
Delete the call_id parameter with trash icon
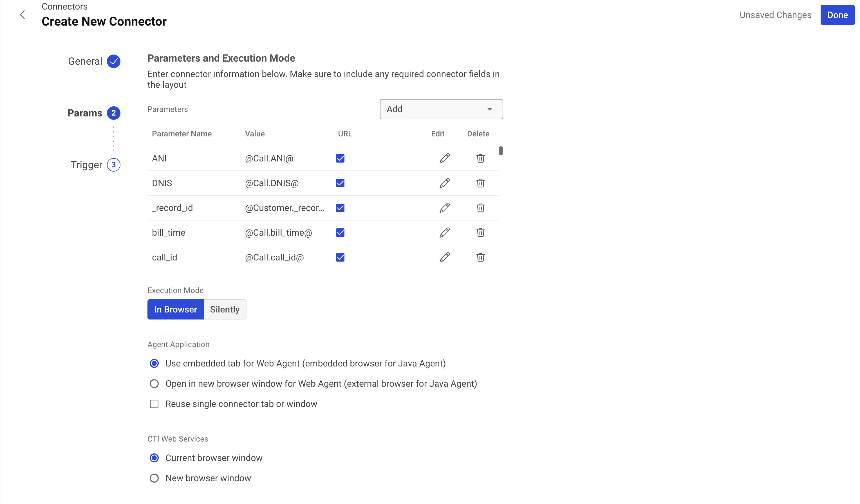480,257
